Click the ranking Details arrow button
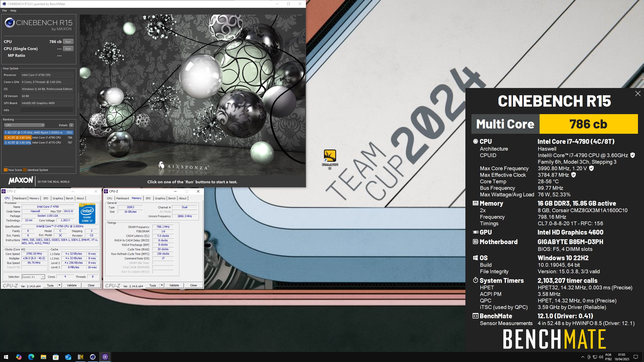644x362 pixels. (71, 125)
